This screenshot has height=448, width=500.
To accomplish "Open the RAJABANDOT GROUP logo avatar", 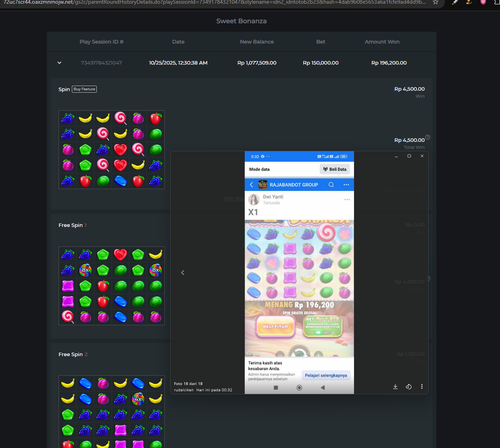I will (263, 185).
